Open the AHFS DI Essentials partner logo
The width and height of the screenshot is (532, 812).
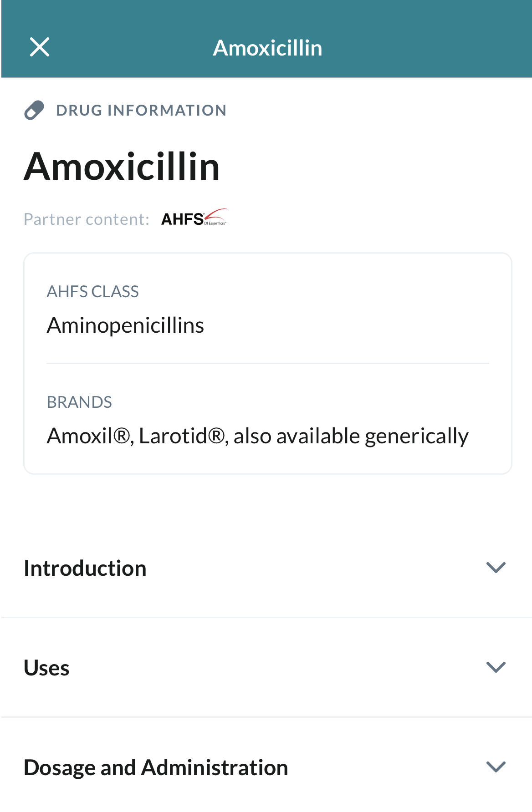click(194, 218)
